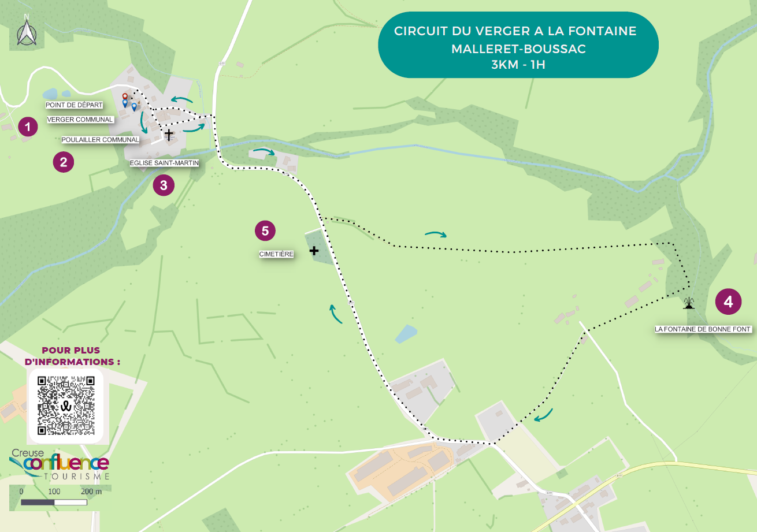Click the north arrow compass icon
Image resolution: width=757 pixels, height=532 pixels.
[x=27, y=31]
